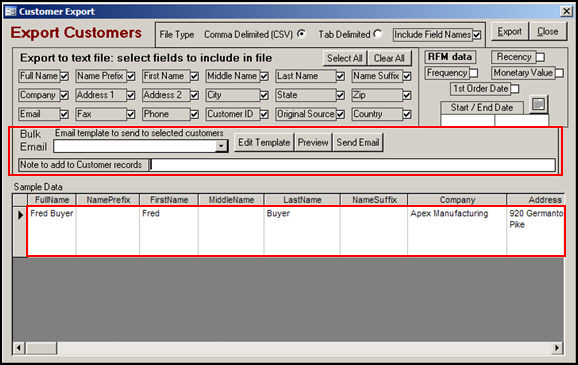Toggle the Address 1 checkbox

[131, 95]
